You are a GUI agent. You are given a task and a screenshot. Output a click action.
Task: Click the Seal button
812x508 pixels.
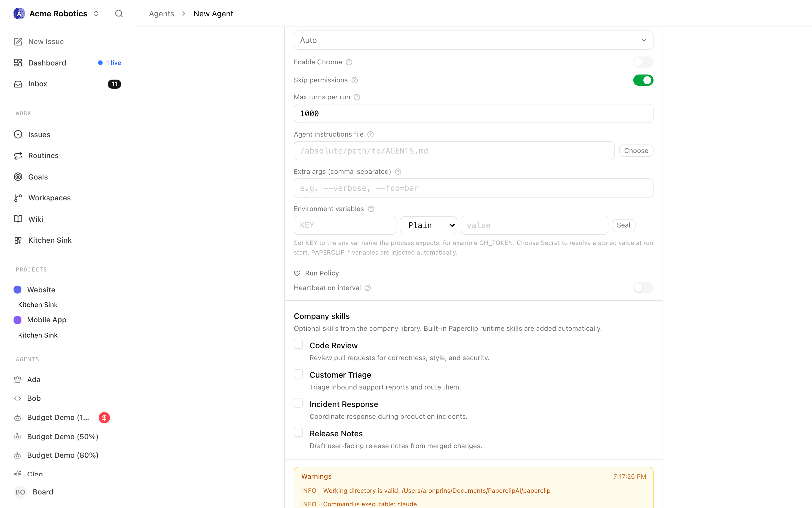point(623,225)
